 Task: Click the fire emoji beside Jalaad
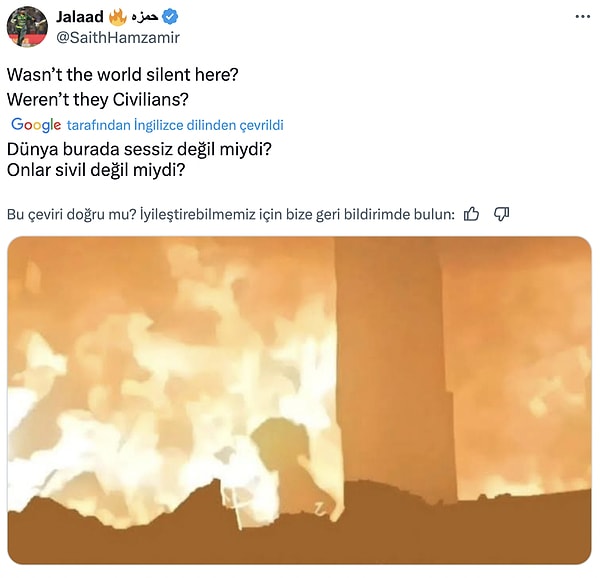[116, 17]
